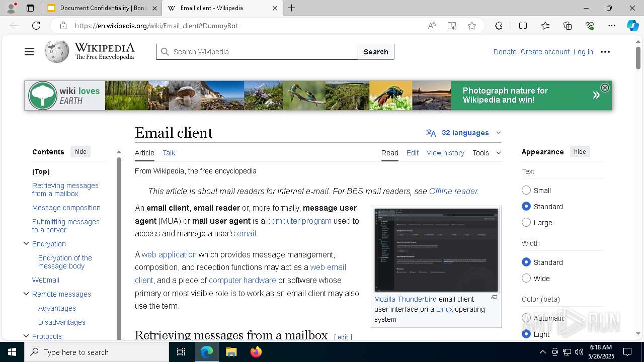Hide the Contents sidebar
This screenshot has width=644, height=362.
80,152
